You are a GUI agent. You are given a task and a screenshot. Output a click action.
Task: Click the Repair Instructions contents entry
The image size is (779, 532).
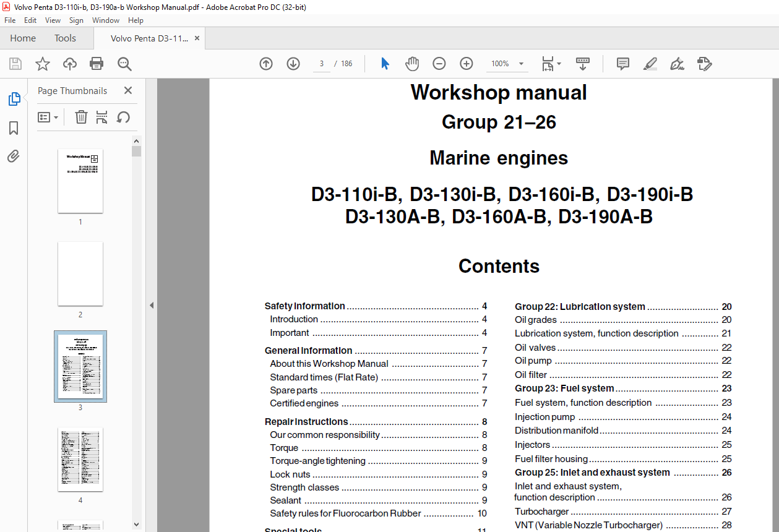pyautogui.click(x=376, y=422)
